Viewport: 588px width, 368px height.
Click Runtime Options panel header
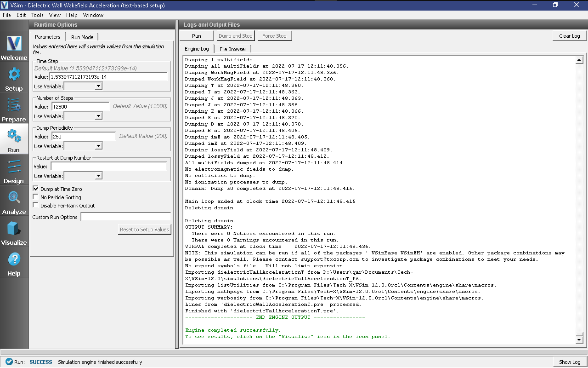pyautogui.click(x=102, y=25)
